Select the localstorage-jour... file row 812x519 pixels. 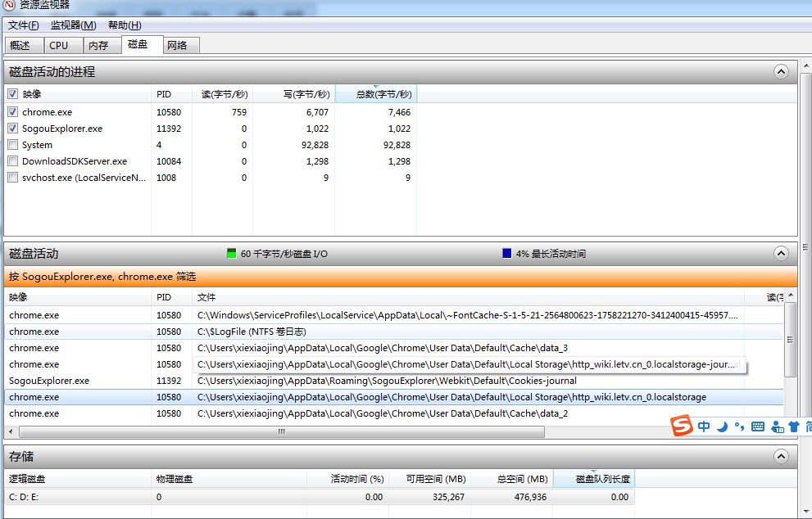tap(394, 364)
